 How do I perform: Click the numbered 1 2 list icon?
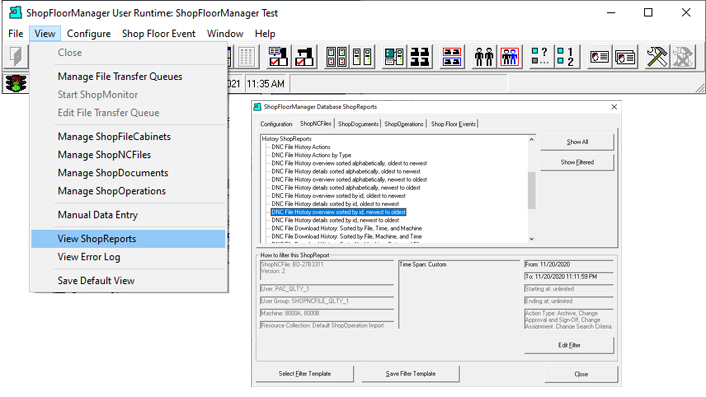coord(566,57)
